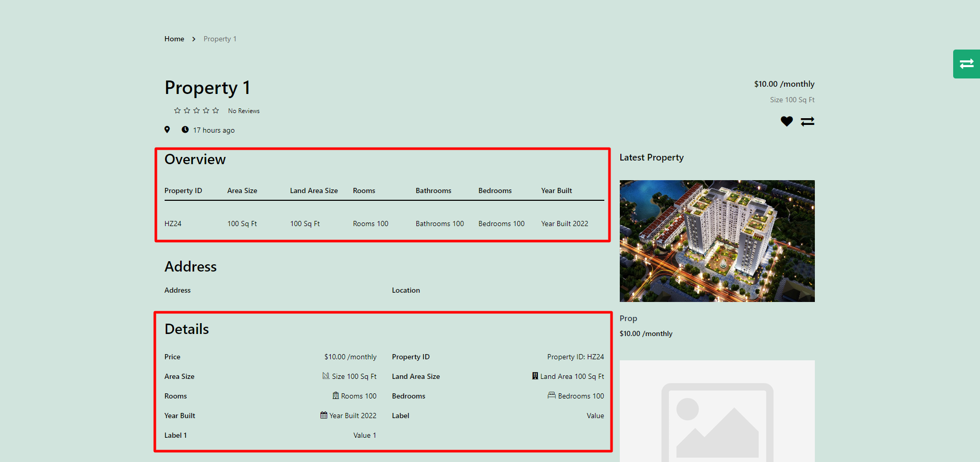Viewport: 980px width, 462px height.
Task: Open the placeholder image property thumbnail
Action: pos(717,411)
